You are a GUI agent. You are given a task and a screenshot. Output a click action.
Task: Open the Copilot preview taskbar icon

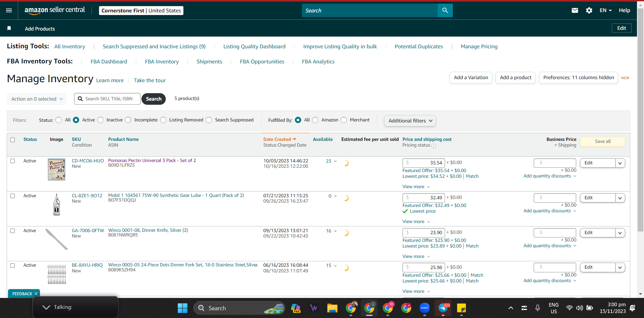point(296,308)
